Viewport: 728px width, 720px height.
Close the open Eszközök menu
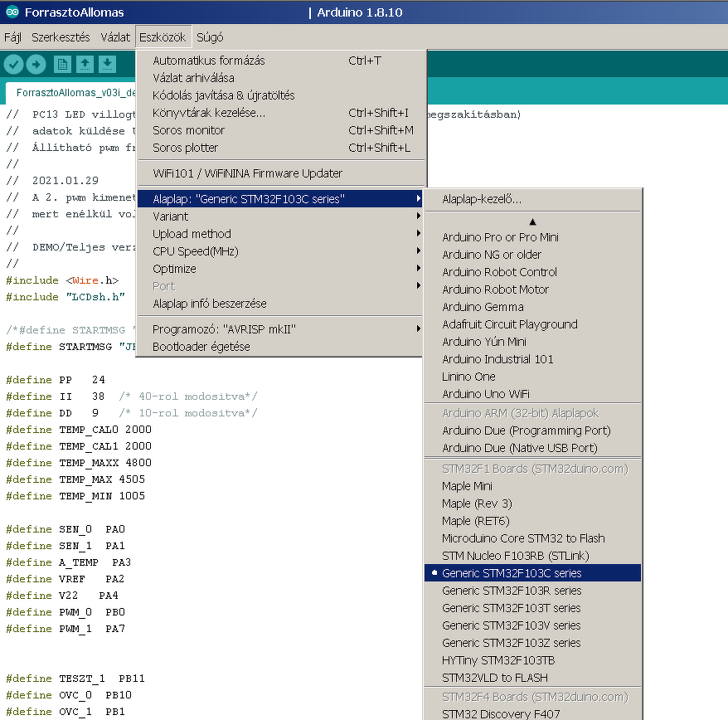point(163,37)
